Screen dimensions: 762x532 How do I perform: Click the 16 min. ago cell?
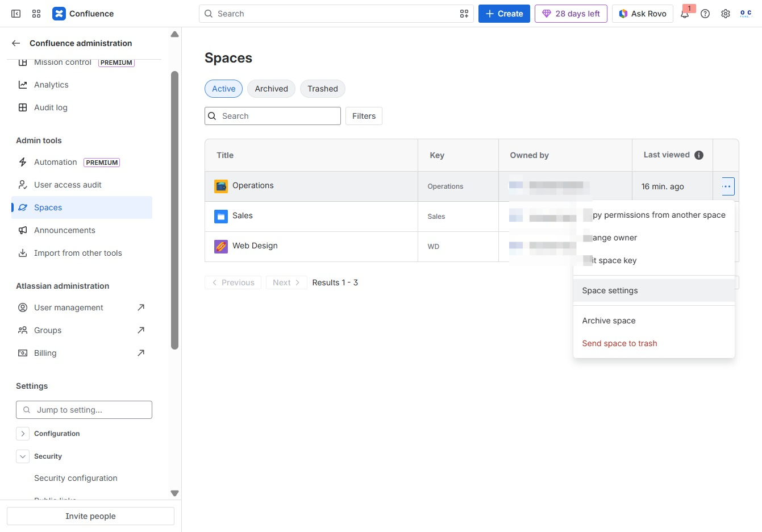(672, 186)
